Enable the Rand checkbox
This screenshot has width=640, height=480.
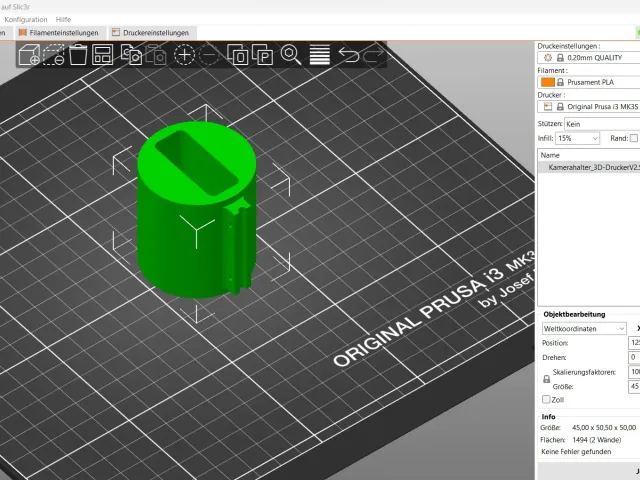pyautogui.click(x=634, y=138)
